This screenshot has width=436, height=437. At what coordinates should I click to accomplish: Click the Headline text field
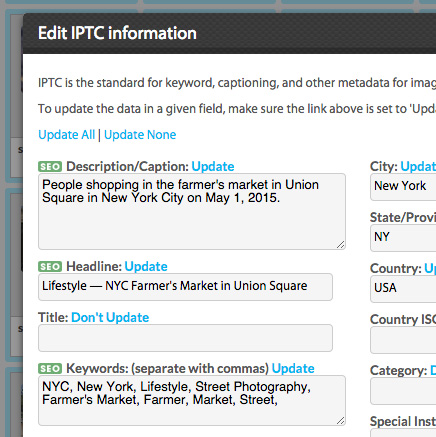(x=185, y=287)
